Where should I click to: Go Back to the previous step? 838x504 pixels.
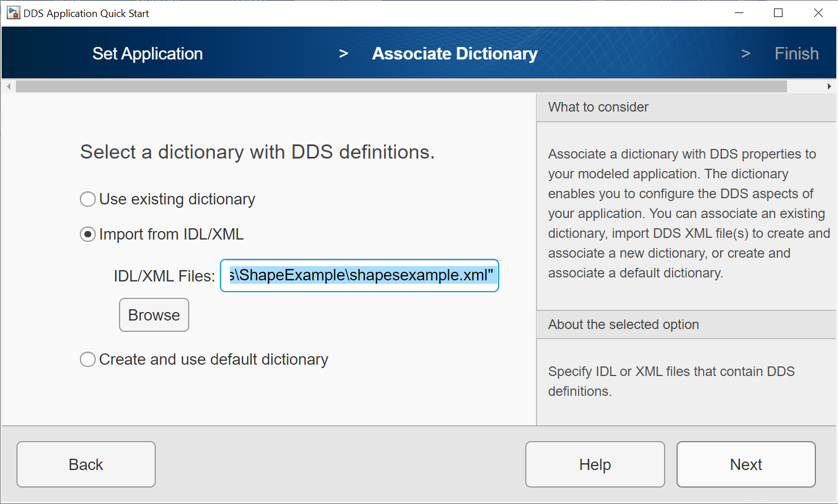click(x=86, y=464)
